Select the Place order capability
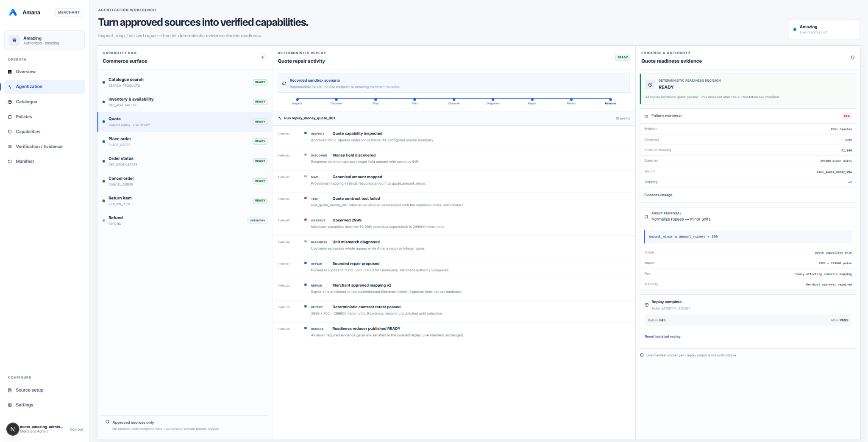 point(185,141)
